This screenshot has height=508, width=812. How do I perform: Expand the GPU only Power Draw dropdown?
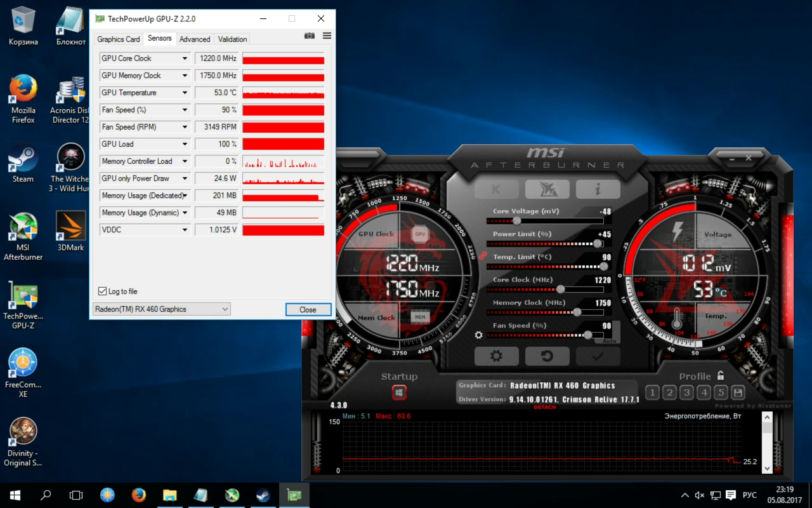[185, 178]
